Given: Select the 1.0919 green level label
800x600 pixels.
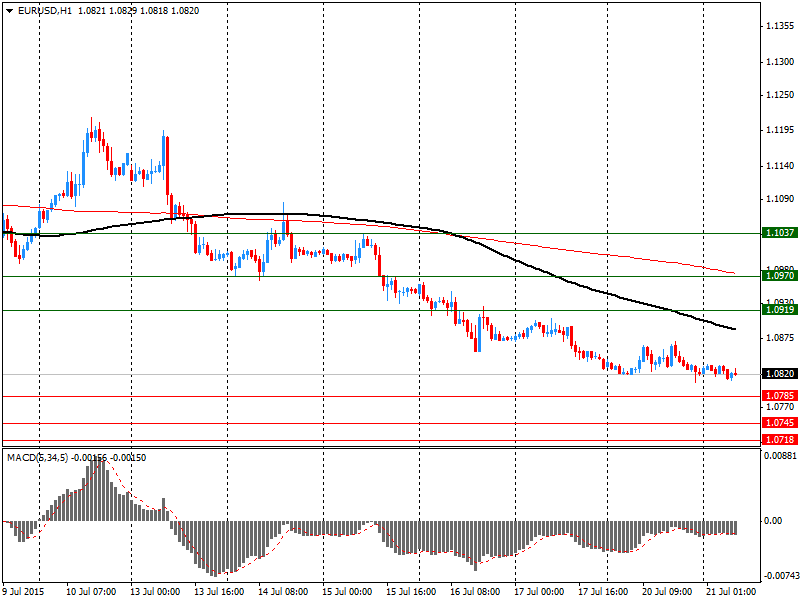Looking at the screenshot, I should tap(780, 310).
